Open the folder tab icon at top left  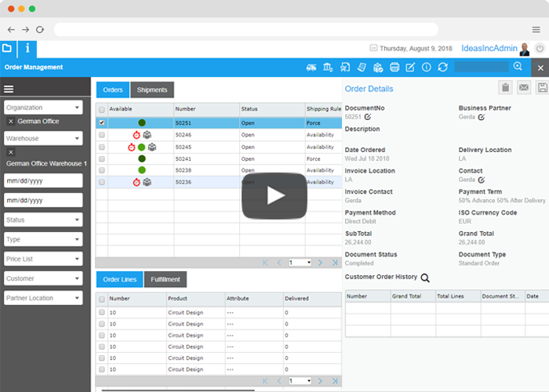(x=7, y=49)
